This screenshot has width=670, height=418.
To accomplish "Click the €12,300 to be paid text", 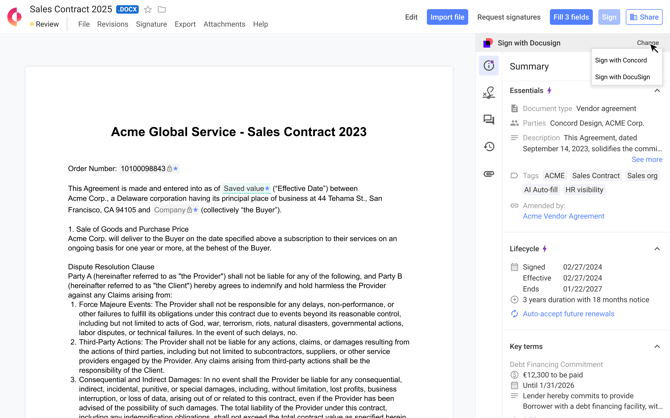I will tap(552, 375).
